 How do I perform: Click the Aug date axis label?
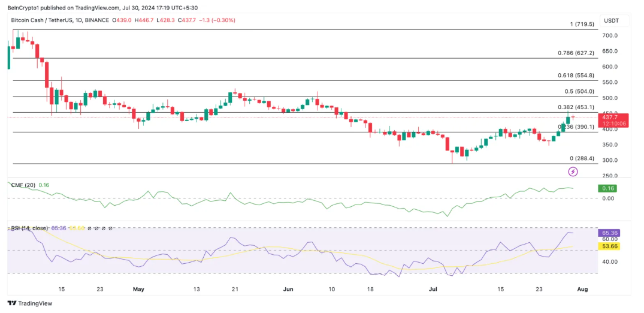[582, 289]
